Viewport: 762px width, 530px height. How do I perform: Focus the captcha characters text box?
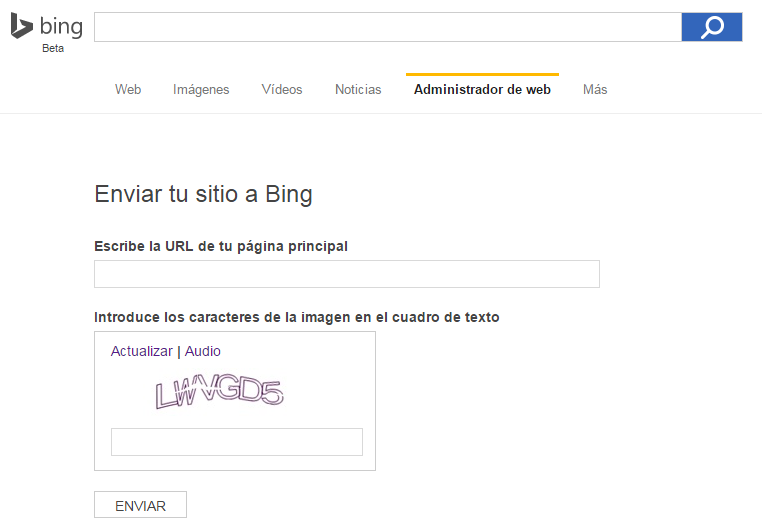pyautogui.click(x=237, y=442)
